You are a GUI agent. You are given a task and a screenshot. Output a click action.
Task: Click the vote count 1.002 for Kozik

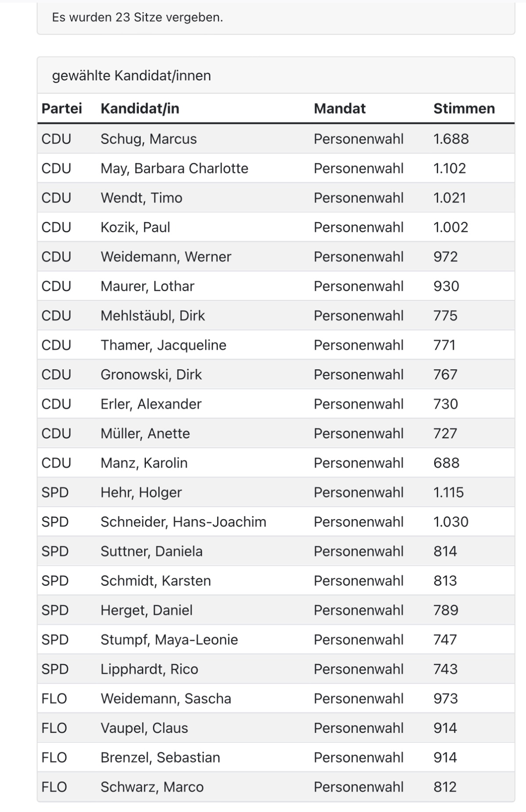pos(450,227)
